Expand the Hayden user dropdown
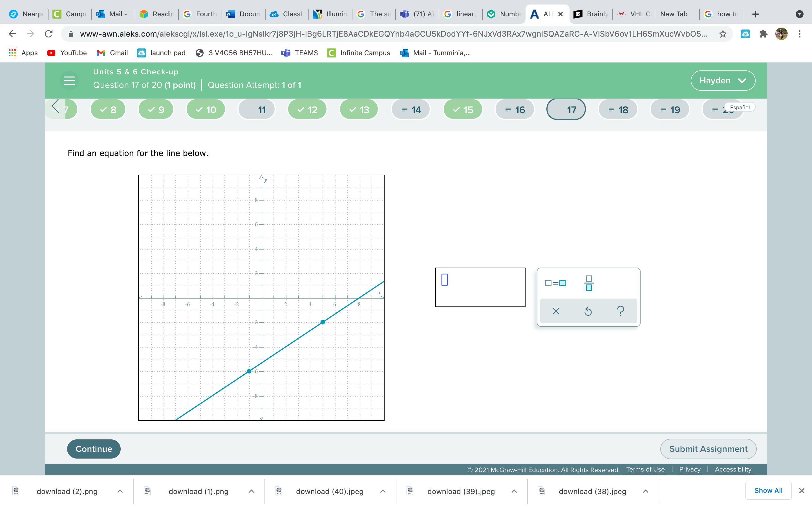The width and height of the screenshot is (812, 507). point(723,81)
